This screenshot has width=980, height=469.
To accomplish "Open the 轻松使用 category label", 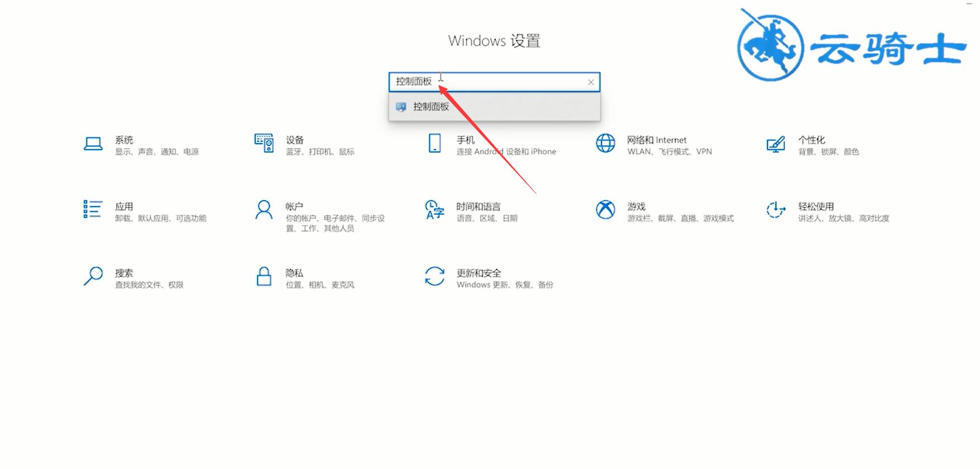I will coord(816,206).
